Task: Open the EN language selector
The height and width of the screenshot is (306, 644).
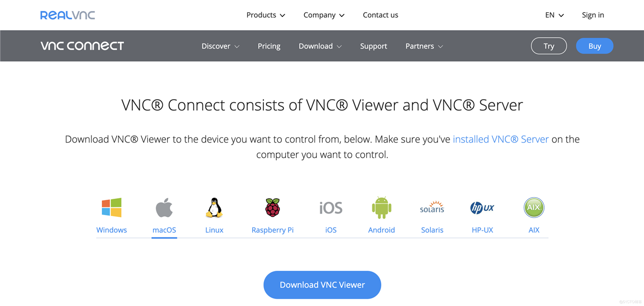Action: (554, 15)
